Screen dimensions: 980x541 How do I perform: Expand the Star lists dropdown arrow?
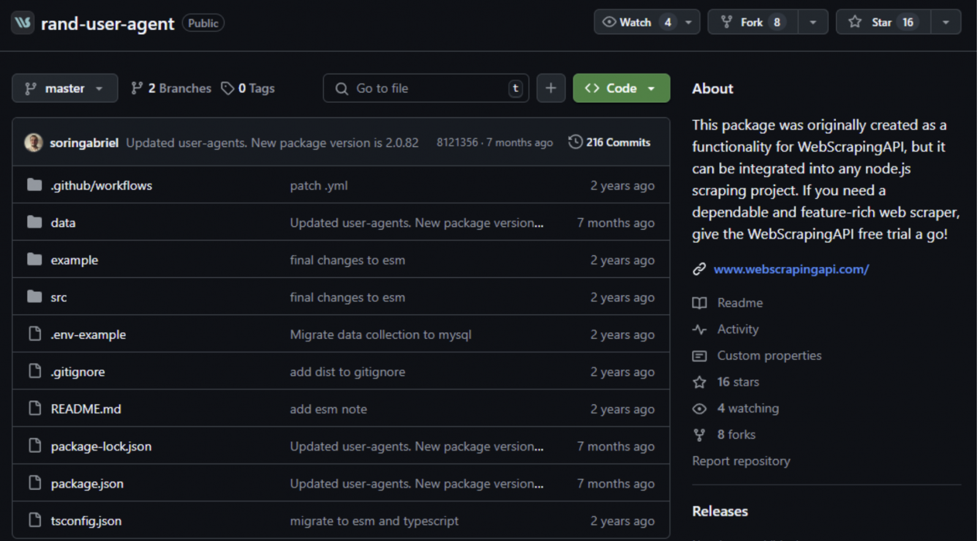coord(946,22)
